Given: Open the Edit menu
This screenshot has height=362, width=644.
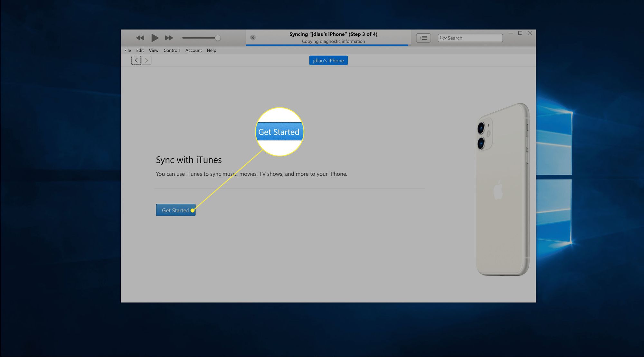Looking at the screenshot, I should 140,51.
